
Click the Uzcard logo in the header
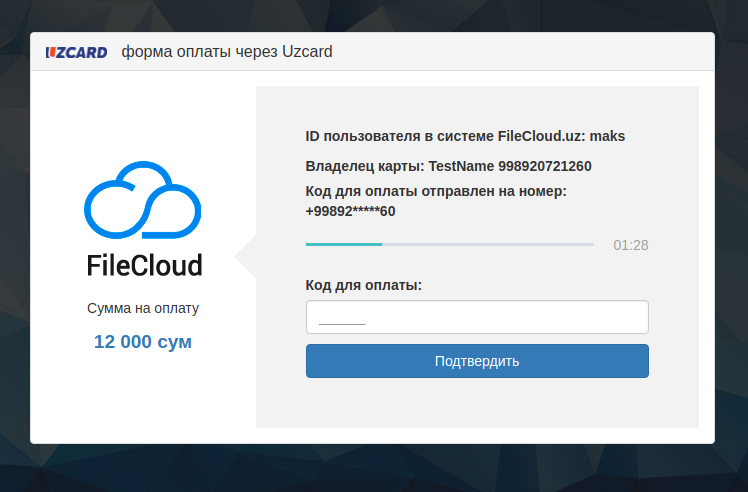pyautogui.click(x=76, y=52)
